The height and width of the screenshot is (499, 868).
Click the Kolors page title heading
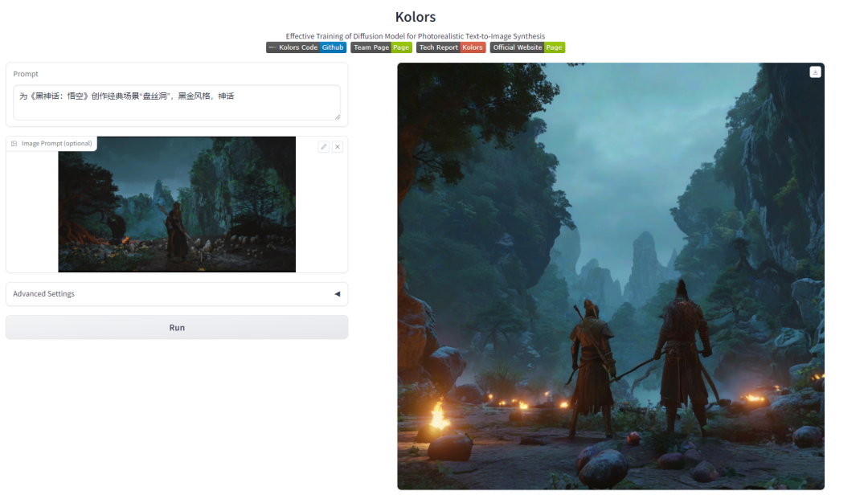point(416,17)
